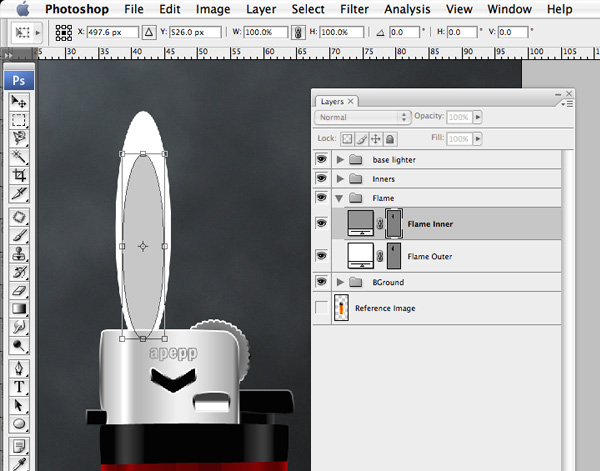Open the Opacity slider arrow
The width and height of the screenshot is (600, 471).
click(478, 116)
